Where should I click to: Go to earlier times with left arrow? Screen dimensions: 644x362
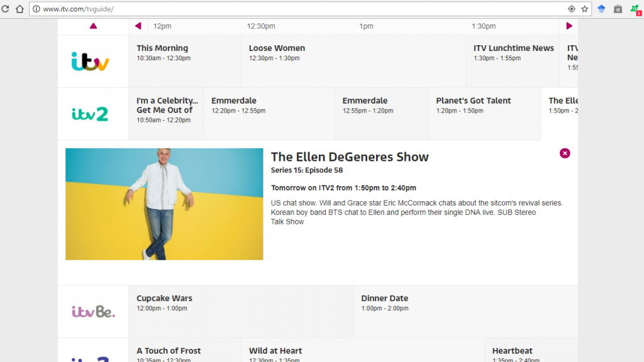pyautogui.click(x=138, y=26)
